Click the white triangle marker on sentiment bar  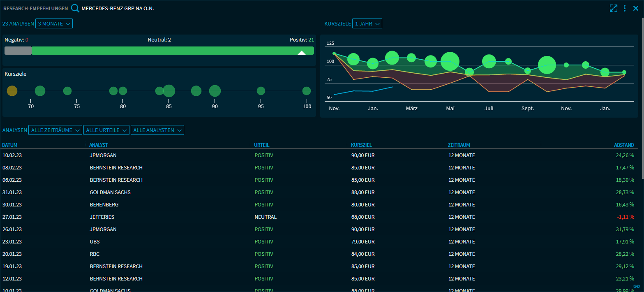coord(302,52)
